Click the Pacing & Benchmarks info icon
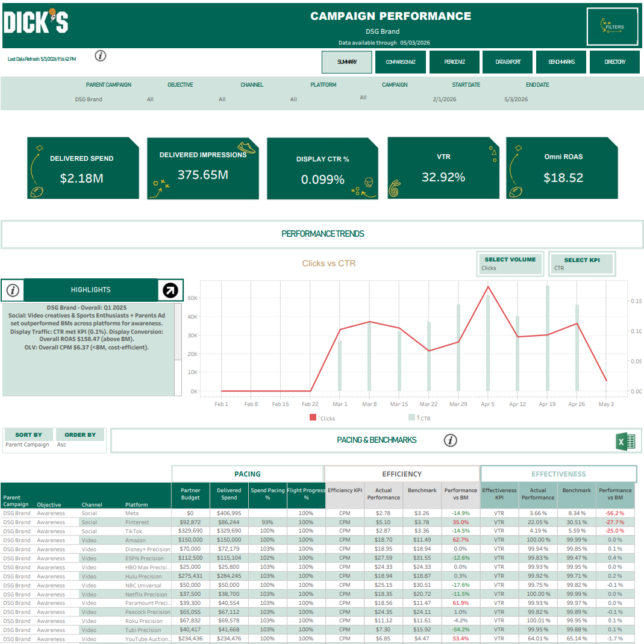The image size is (644, 644). click(x=451, y=440)
